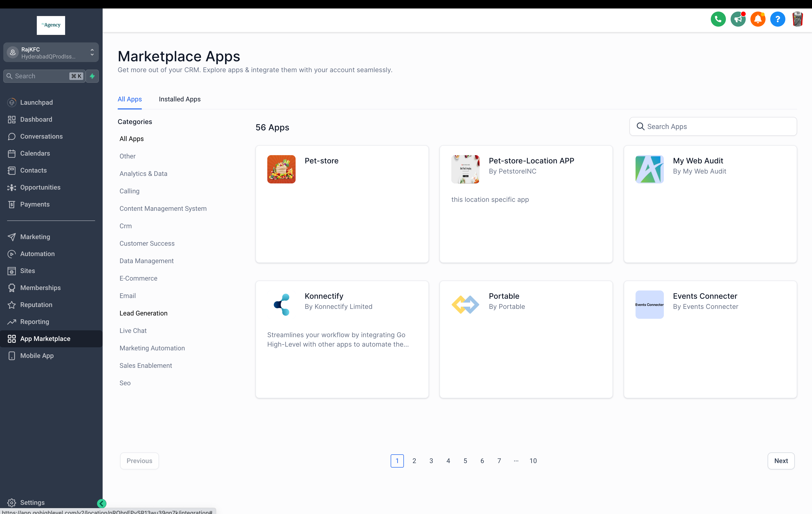
Task: Select the Email category
Action: pos(127,296)
